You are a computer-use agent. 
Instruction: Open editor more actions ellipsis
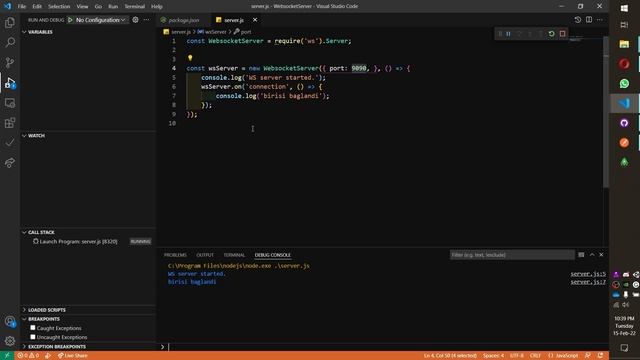[600, 20]
